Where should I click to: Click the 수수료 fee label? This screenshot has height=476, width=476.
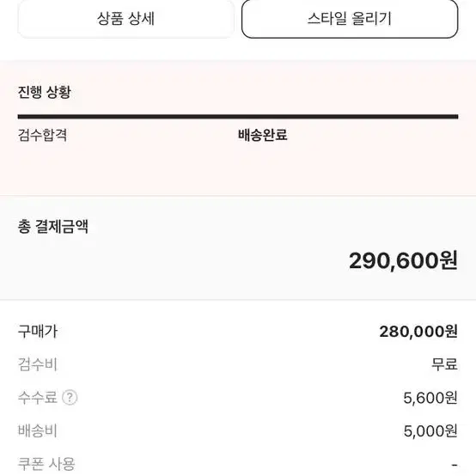(38, 397)
